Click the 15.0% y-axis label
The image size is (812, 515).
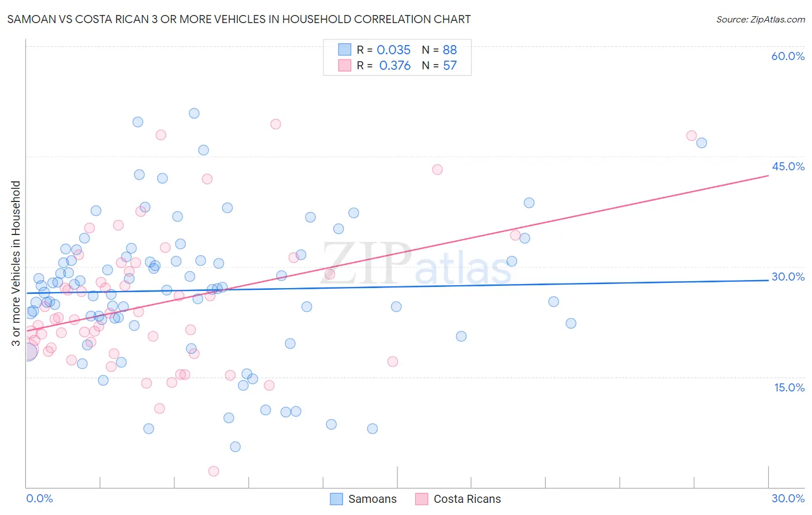(x=789, y=387)
